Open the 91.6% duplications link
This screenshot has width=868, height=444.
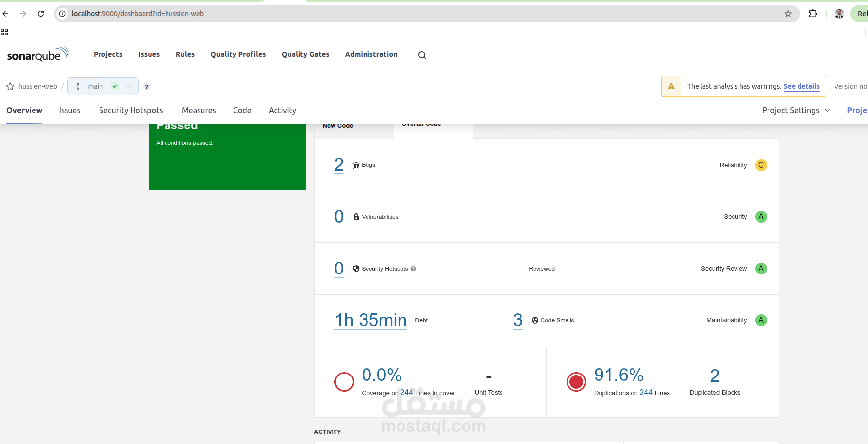point(619,375)
